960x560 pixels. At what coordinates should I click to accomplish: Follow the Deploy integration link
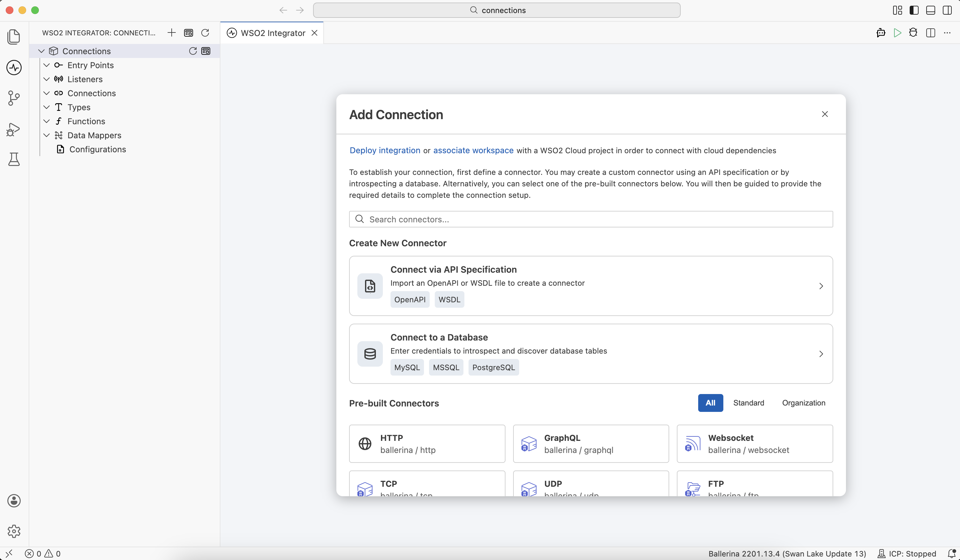click(385, 150)
